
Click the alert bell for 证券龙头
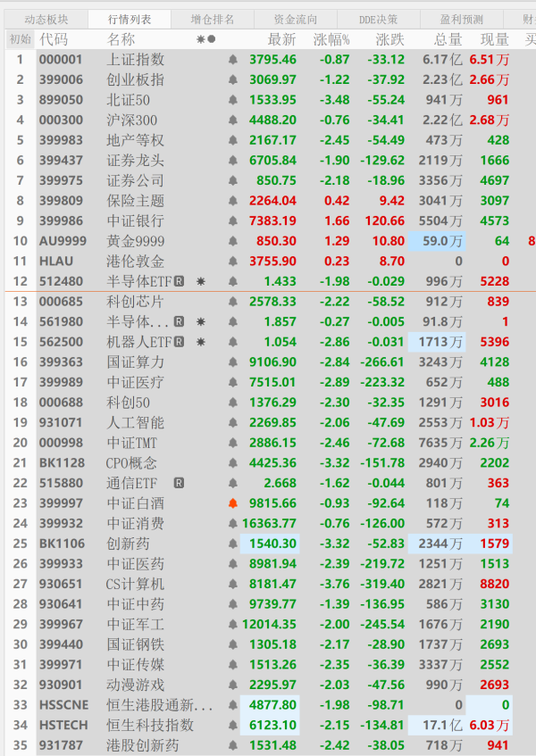tap(232, 161)
